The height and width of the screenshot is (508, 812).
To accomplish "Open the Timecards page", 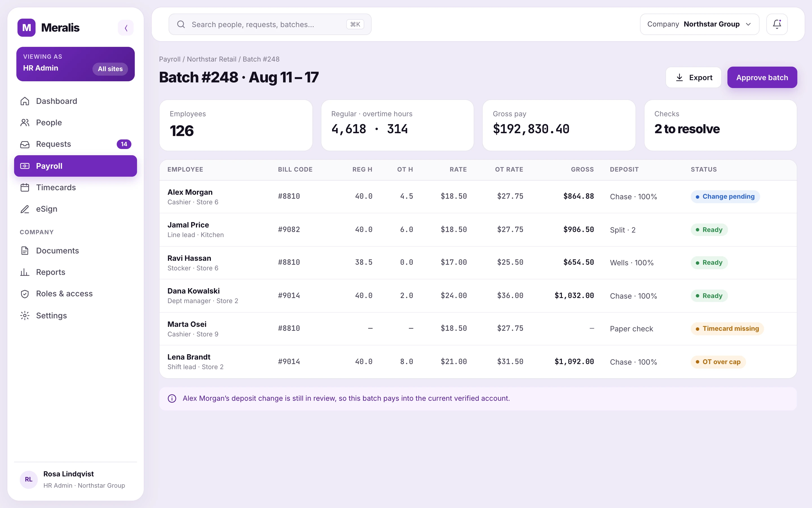I will (x=76, y=187).
